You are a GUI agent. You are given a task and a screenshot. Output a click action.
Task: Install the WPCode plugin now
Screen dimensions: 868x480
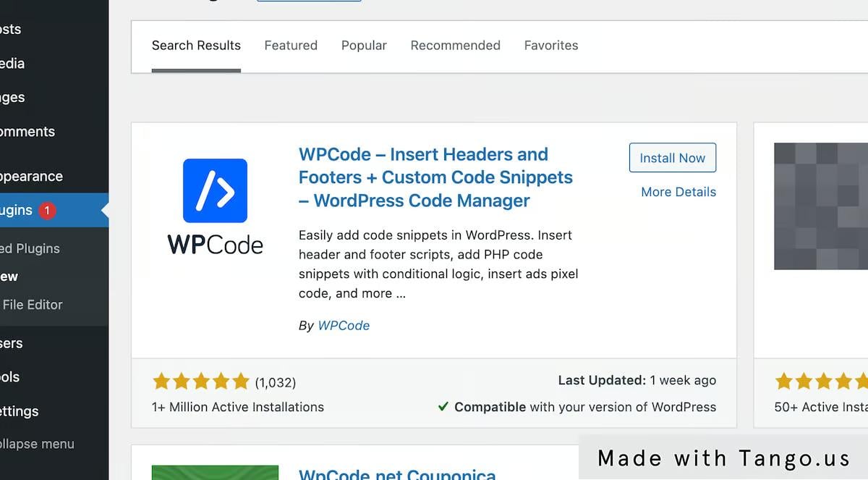673,158
